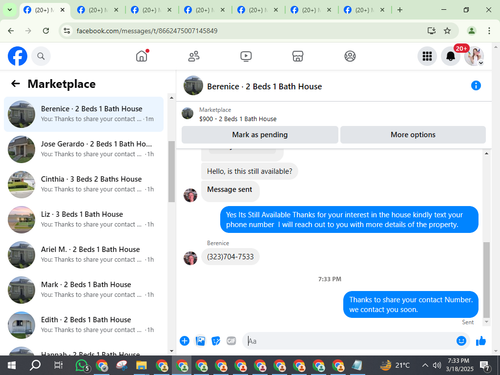This screenshot has height=375, width=500.
Task: Click the plus icon to open more actions
Action: tap(184, 341)
